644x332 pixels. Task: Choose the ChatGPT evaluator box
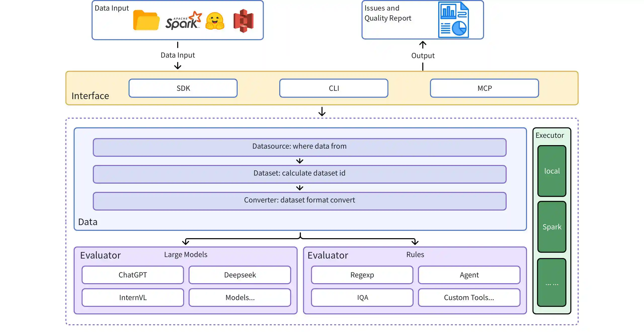coord(133,275)
